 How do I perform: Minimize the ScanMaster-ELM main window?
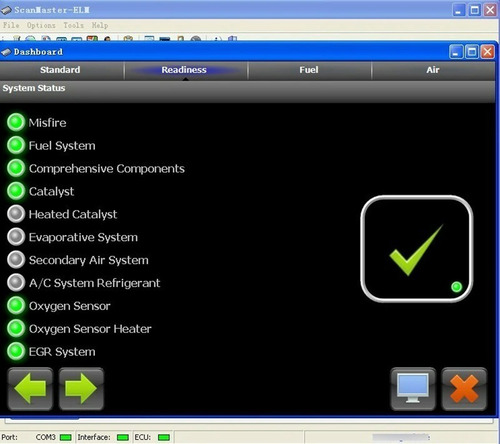tap(459, 10)
